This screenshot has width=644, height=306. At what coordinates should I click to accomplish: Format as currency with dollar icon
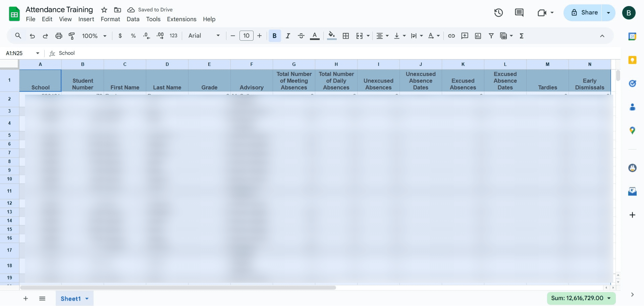point(120,36)
